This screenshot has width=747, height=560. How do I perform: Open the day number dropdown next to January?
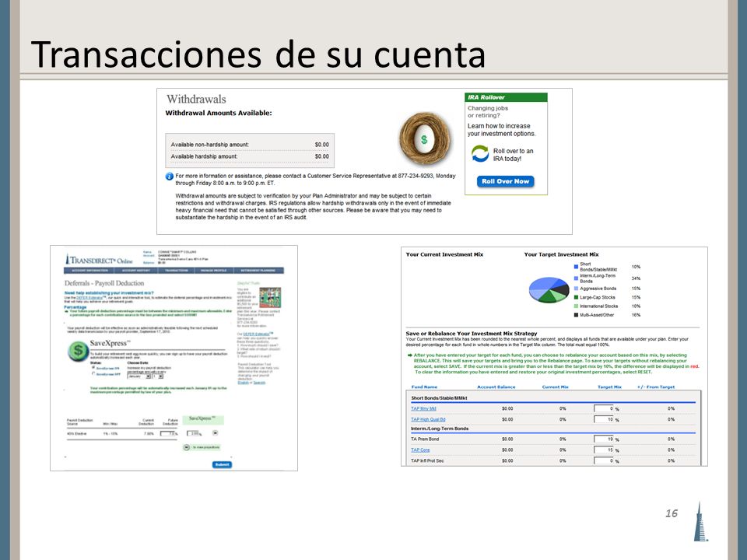[x=158, y=376]
